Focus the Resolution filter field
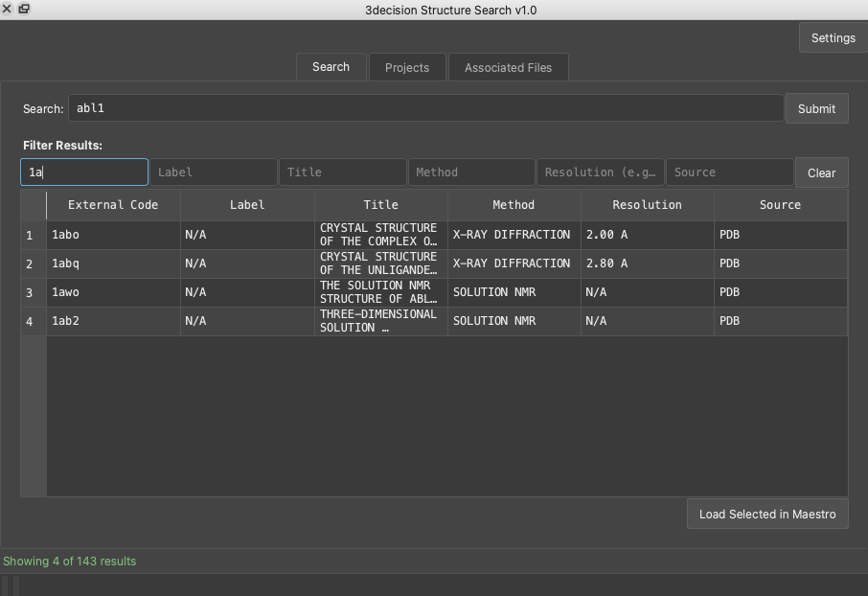This screenshot has height=596, width=868. (601, 172)
